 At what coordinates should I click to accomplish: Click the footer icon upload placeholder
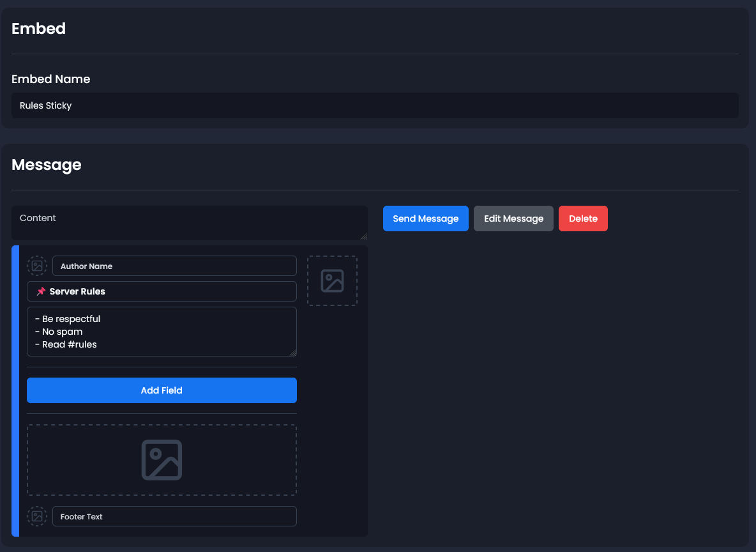tap(36, 516)
